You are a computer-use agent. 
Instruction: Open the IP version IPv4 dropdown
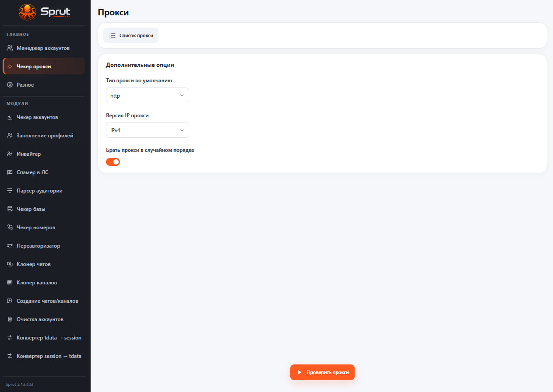click(148, 130)
